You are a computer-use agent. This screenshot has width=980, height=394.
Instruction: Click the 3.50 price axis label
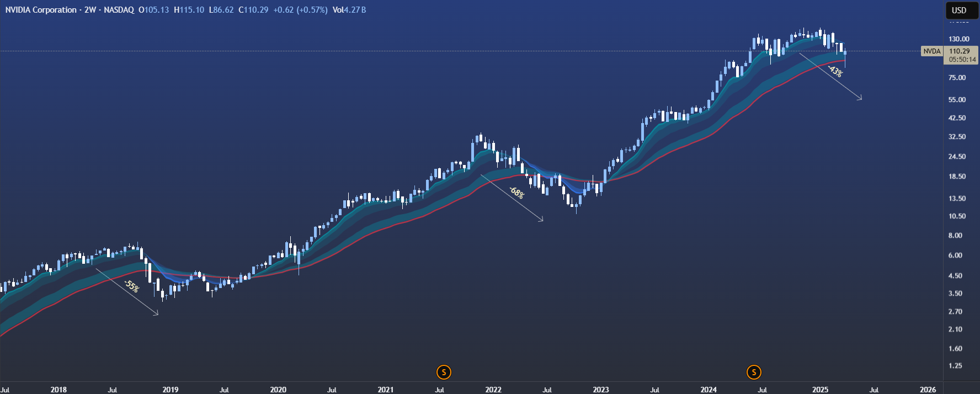(955, 294)
